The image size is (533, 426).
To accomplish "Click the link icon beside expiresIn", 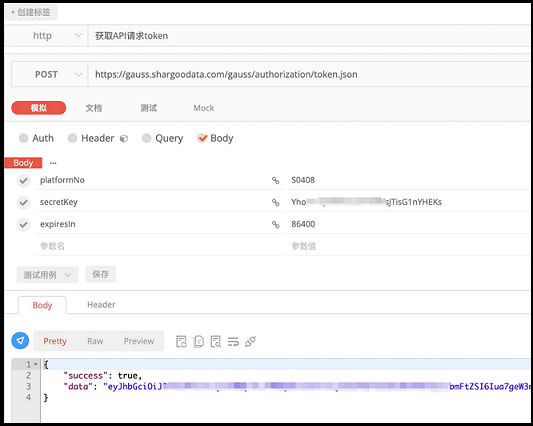I will [275, 225].
